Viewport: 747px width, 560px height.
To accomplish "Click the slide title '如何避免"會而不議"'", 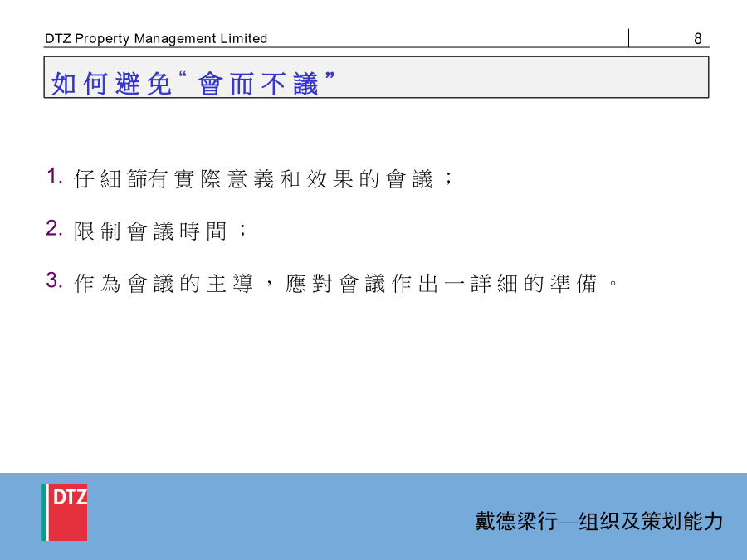I will pyautogui.click(x=193, y=84).
